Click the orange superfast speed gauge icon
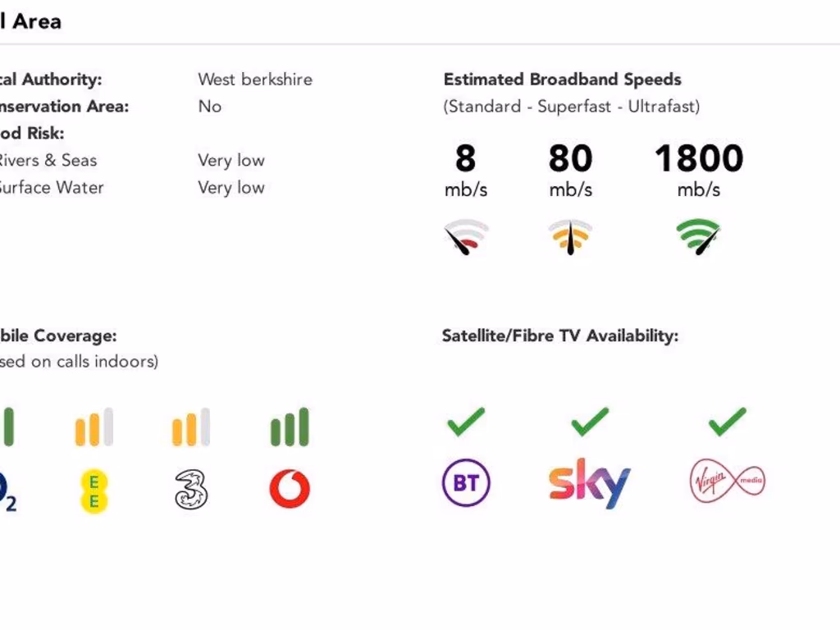840x630 pixels. 570,237
